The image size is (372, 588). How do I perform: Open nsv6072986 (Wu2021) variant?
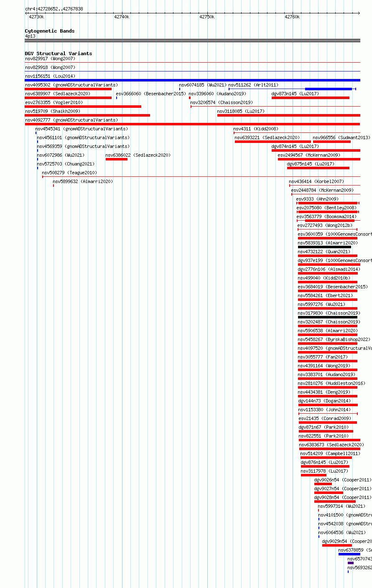[x=61, y=155]
